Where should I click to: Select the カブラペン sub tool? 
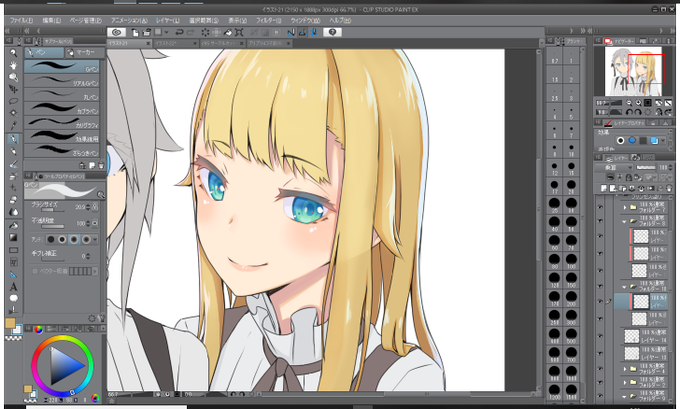[x=62, y=108]
